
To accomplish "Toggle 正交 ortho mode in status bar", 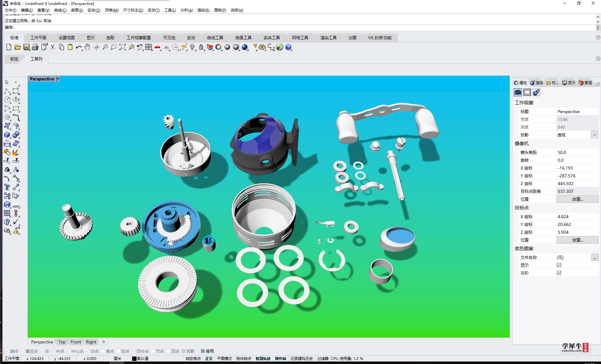I will pos(209,358).
